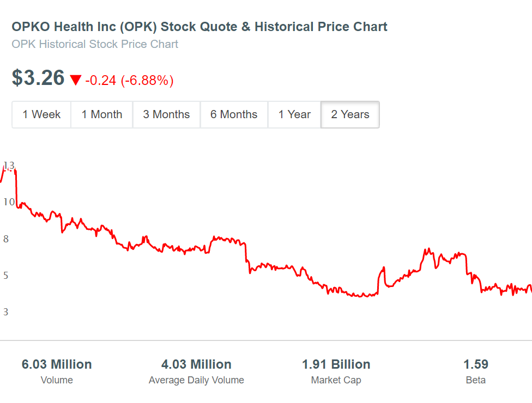Click the 5 y-axis label on chart
The width and height of the screenshot is (532, 403).
pos(6,275)
